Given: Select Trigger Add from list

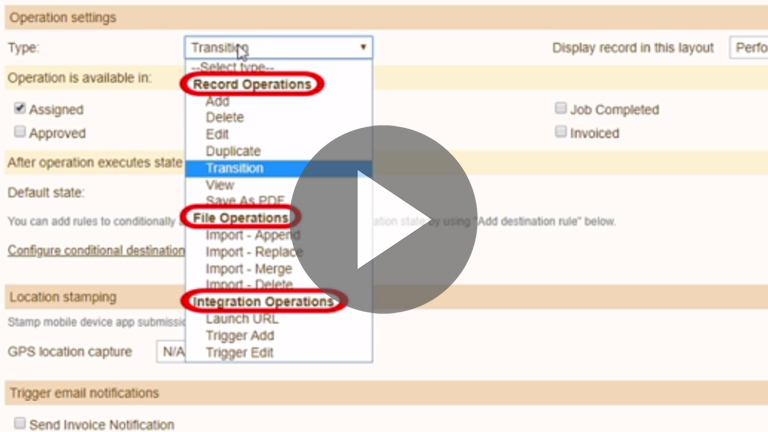Looking at the screenshot, I should click(240, 336).
